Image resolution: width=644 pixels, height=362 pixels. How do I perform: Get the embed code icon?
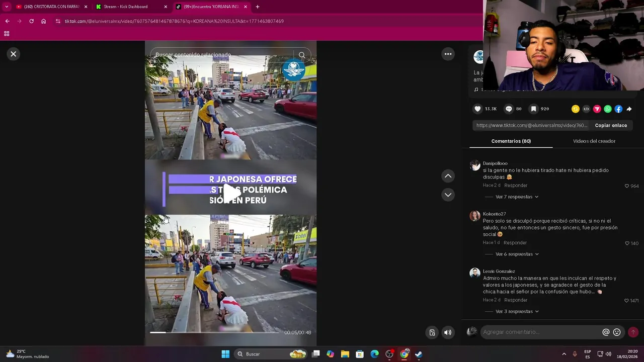[x=586, y=109]
